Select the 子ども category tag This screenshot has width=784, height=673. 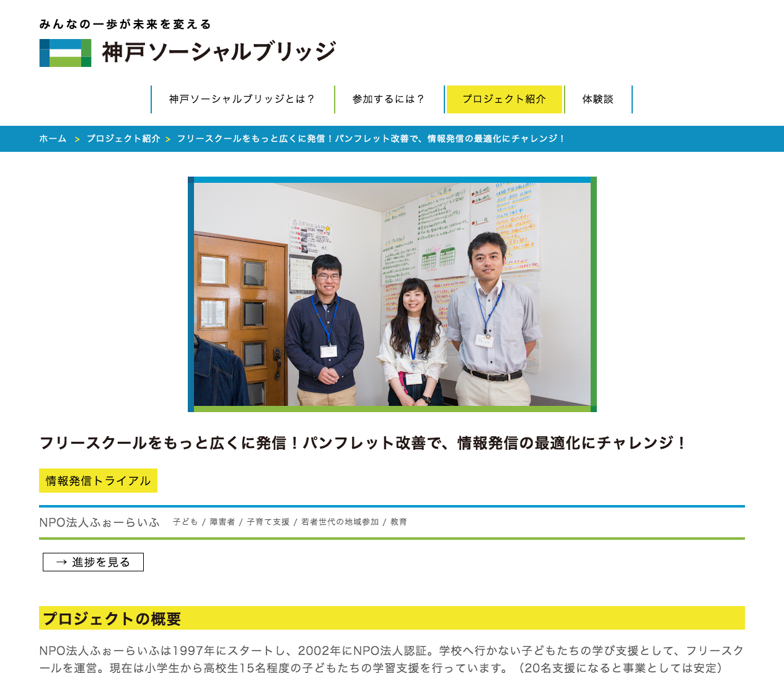coord(185,522)
